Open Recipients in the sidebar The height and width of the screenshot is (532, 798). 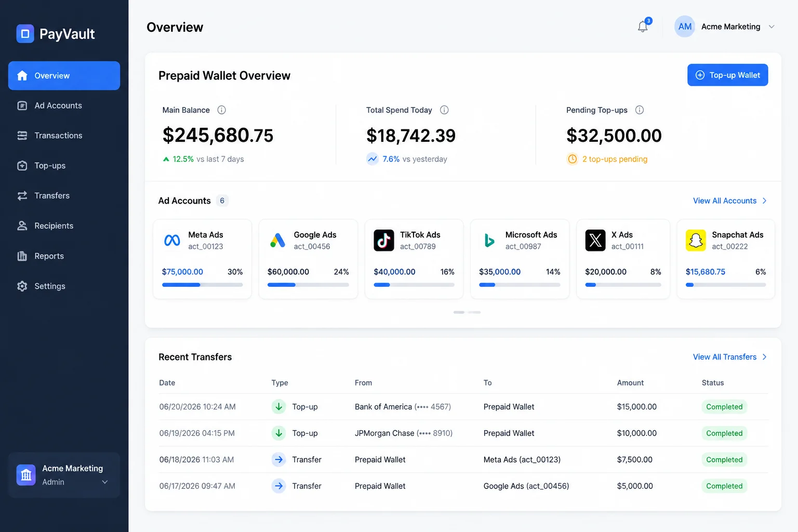click(x=64, y=226)
